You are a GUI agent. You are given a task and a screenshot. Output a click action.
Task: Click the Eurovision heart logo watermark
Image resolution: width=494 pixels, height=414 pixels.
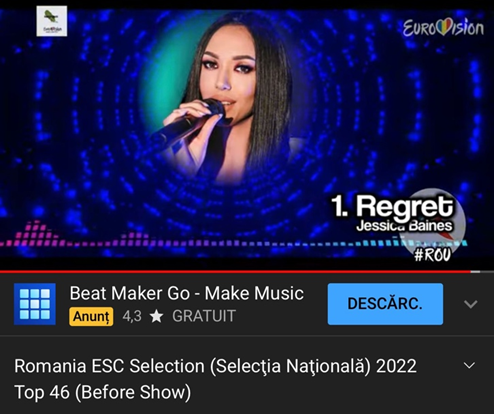[x=443, y=28]
